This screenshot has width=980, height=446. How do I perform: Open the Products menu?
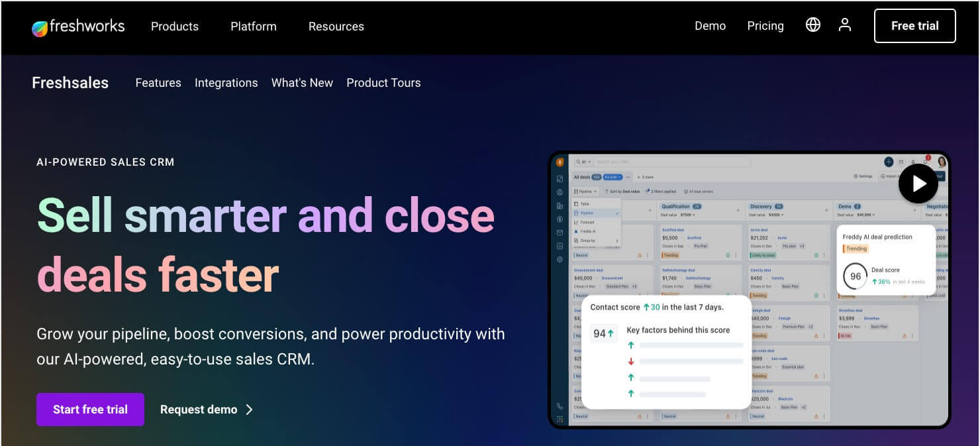[x=175, y=27]
